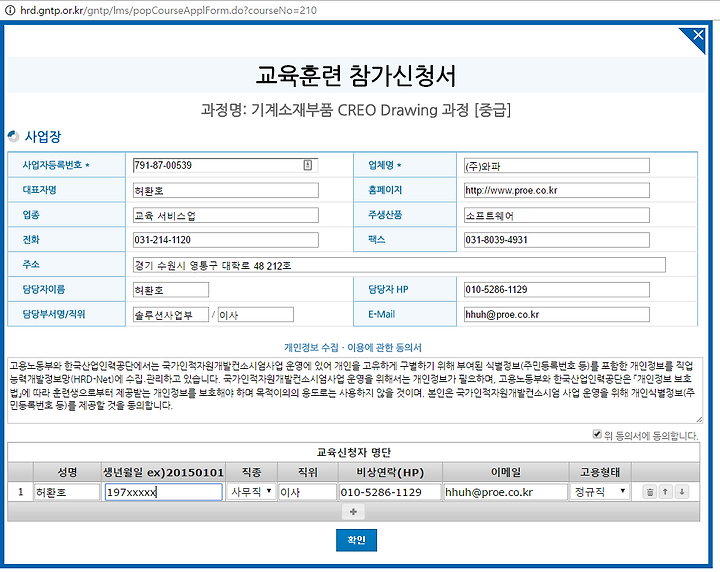720x572 pixels.
Task: Click the 담당자이름 contact name field
Action: tap(171, 290)
